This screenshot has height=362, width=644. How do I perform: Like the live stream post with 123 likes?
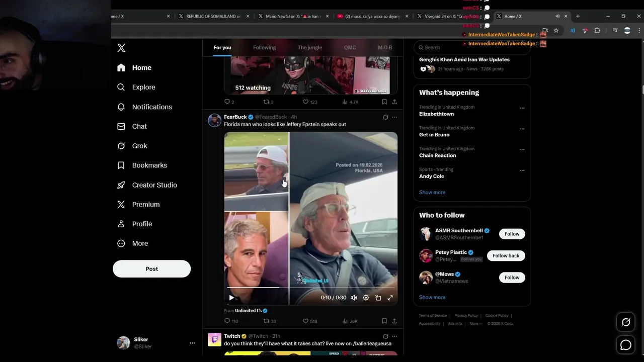pos(310,102)
